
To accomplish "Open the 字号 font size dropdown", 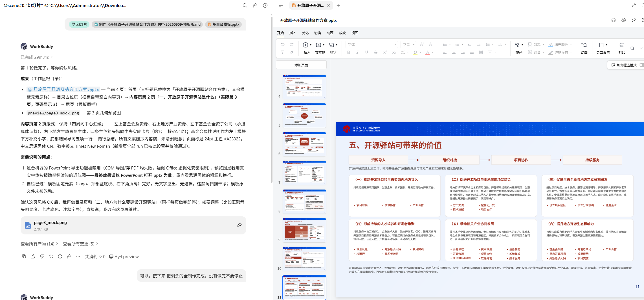I will coord(408,44).
